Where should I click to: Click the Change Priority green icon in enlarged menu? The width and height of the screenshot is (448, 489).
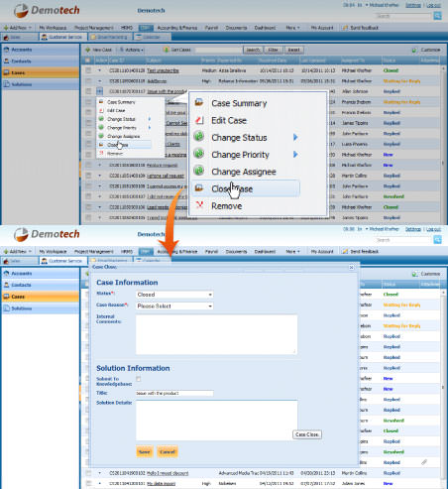coord(199,154)
